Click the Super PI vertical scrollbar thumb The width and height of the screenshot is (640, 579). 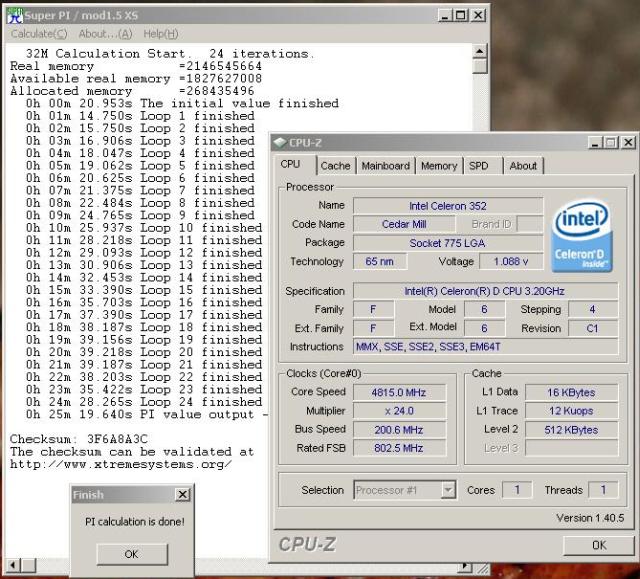coord(480,66)
